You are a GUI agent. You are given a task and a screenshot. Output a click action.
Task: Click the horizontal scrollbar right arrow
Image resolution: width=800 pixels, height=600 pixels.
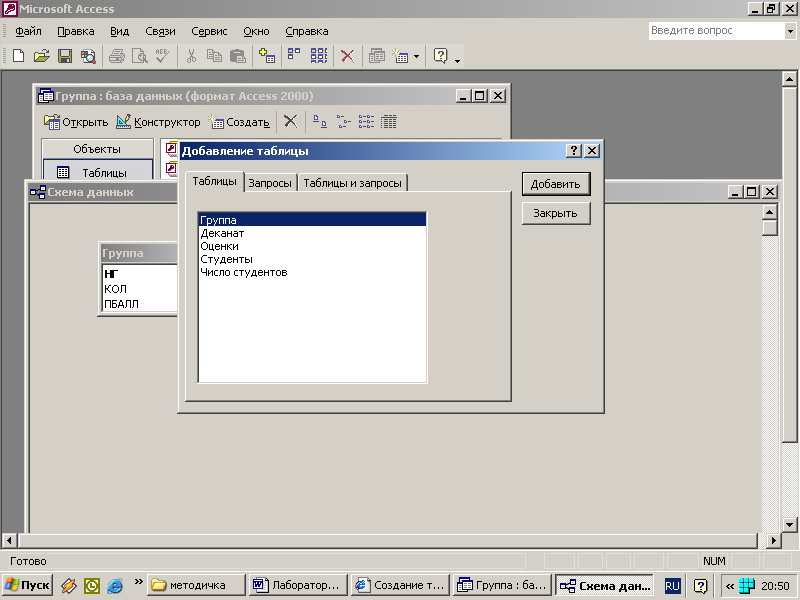774,540
